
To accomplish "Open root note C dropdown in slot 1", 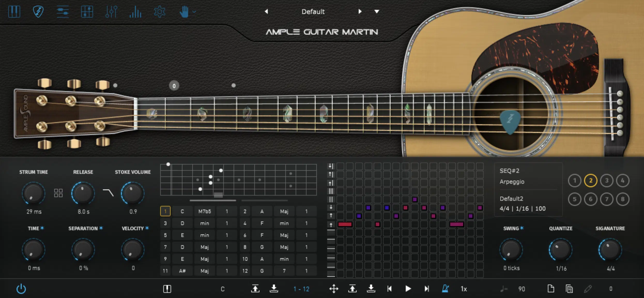I will [x=182, y=211].
